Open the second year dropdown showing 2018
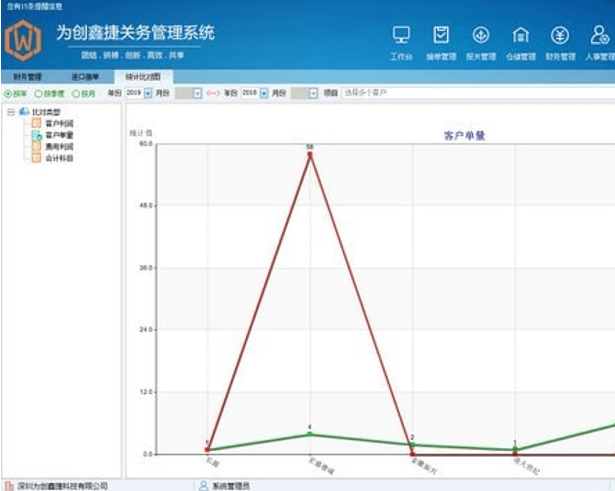 (x=264, y=93)
